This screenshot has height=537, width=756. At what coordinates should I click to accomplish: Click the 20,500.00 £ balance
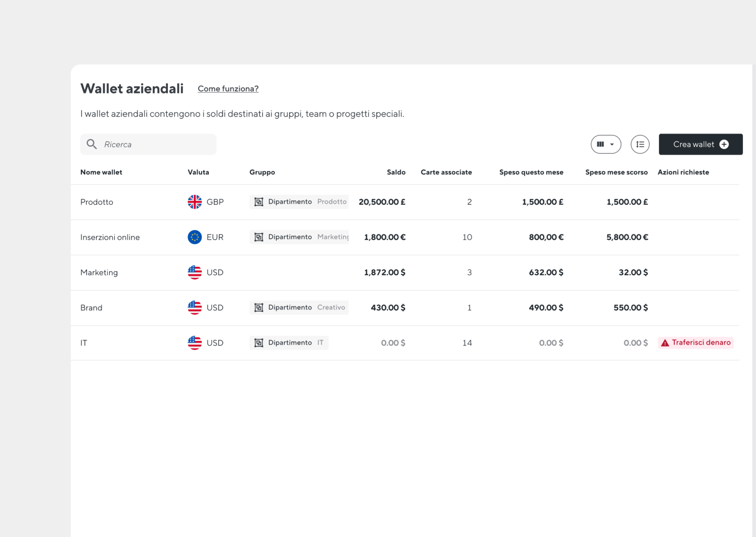(382, 202)
